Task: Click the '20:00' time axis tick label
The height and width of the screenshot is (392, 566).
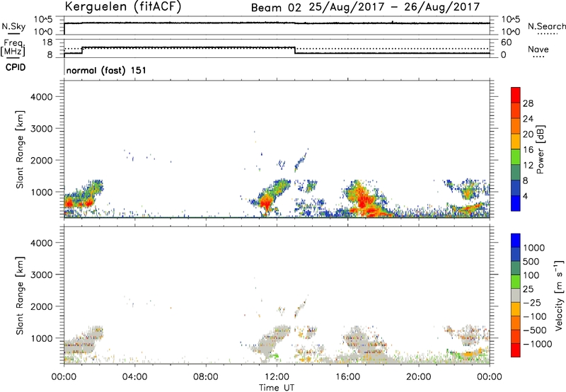Action: [x=419, y=377]
